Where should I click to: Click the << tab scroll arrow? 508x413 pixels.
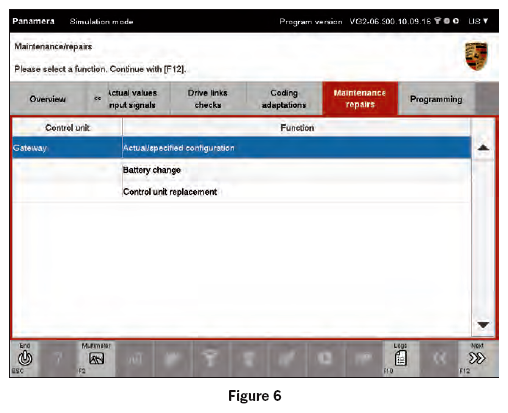97,99
